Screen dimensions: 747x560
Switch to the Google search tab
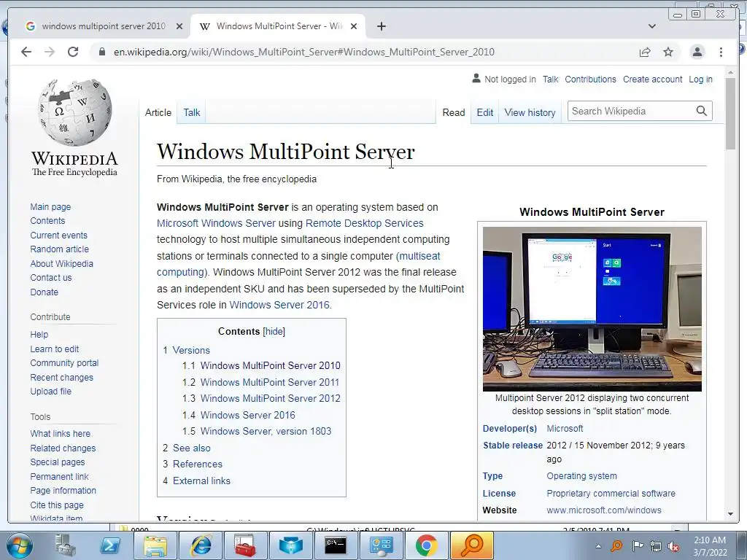coord(104,26)
